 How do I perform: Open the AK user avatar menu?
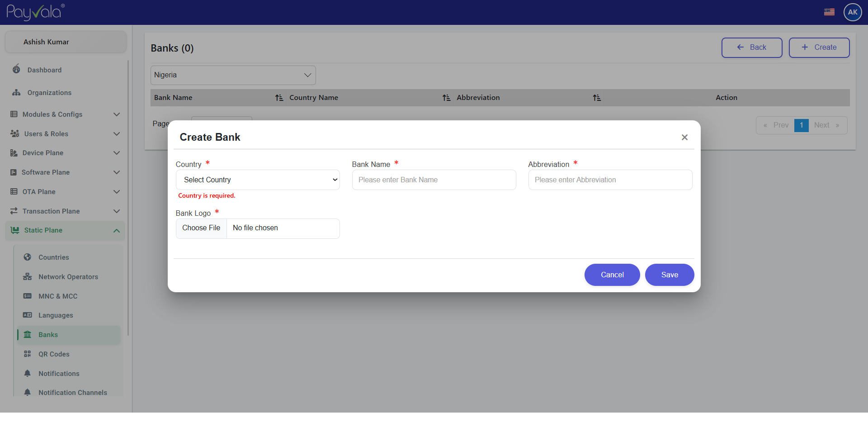click(x=853, y=12)
